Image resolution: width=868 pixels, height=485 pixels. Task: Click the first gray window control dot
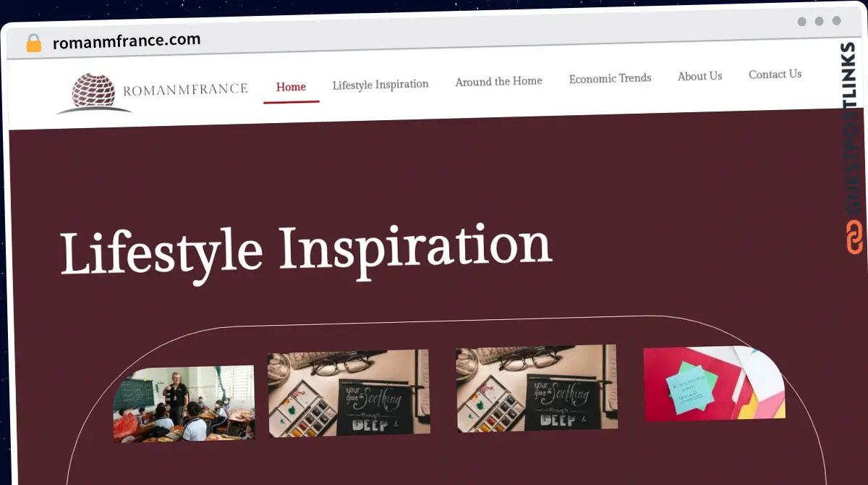[802, 22]
